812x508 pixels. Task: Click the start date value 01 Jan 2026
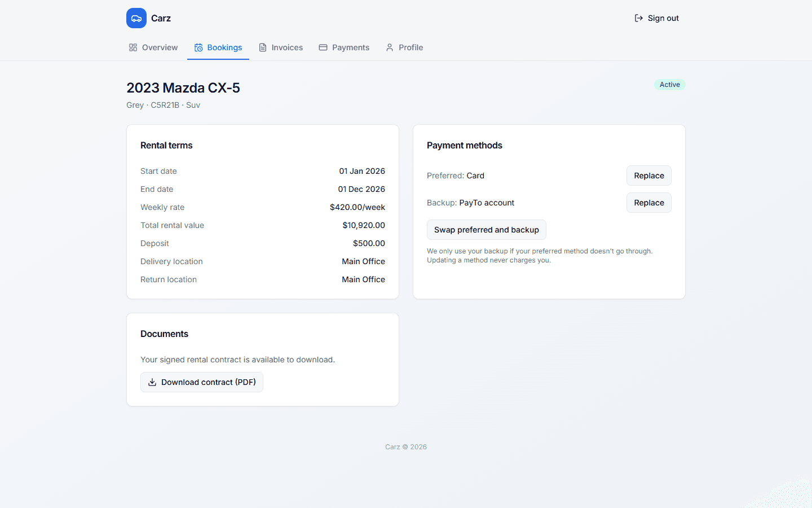pyautogui.click(x=362, y=171)
